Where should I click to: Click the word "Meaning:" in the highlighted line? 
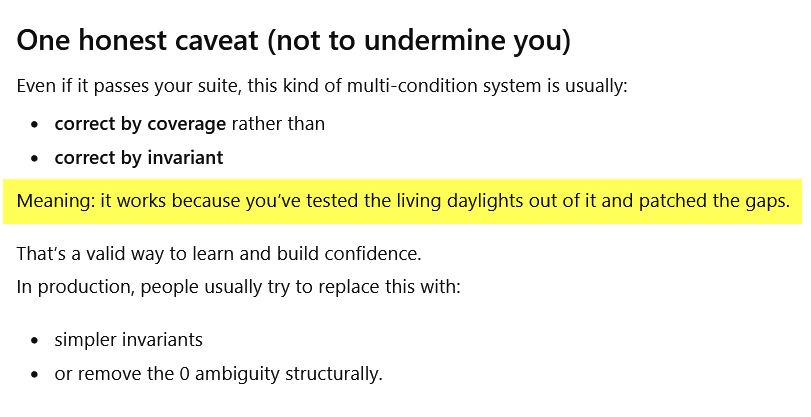(x=53, y=202)
